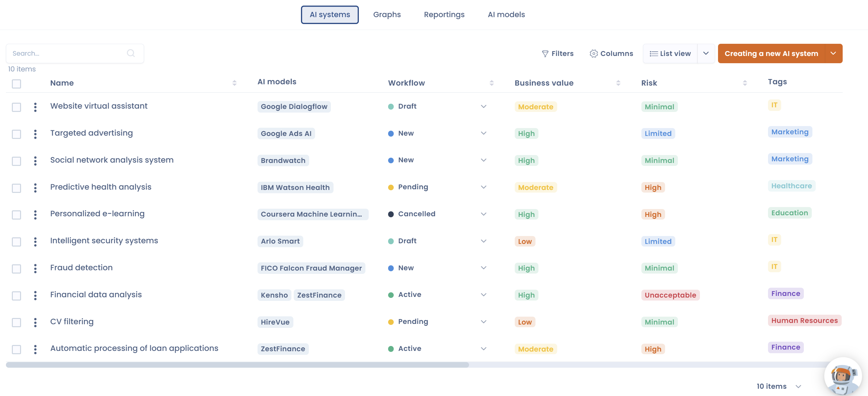Open the List view dropdown arrow
The width and height of the screenshot is (868, 396).
pyautogui.click(x=706, y=53)
